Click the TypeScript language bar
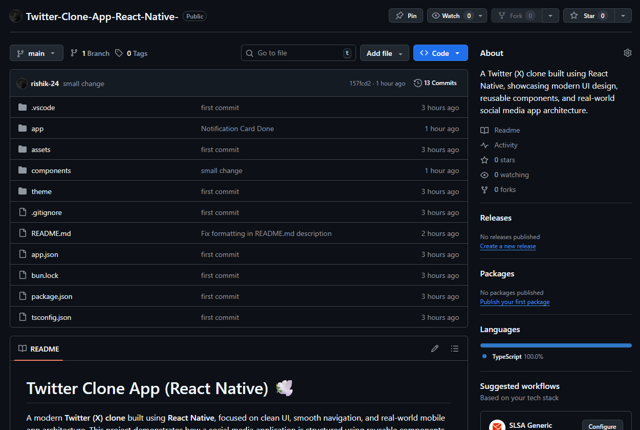The height and width of the screenshot is (430, 640). pos(556,345)
